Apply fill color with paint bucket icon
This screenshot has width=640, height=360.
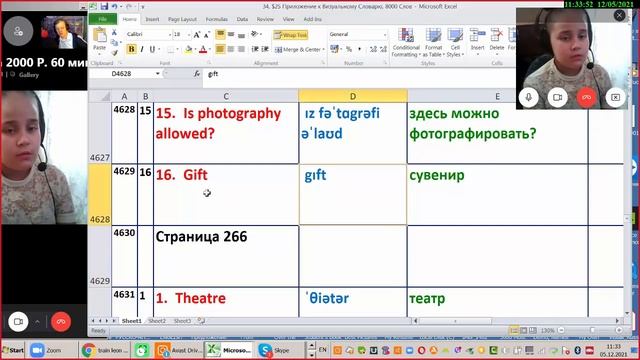[188, 49]
